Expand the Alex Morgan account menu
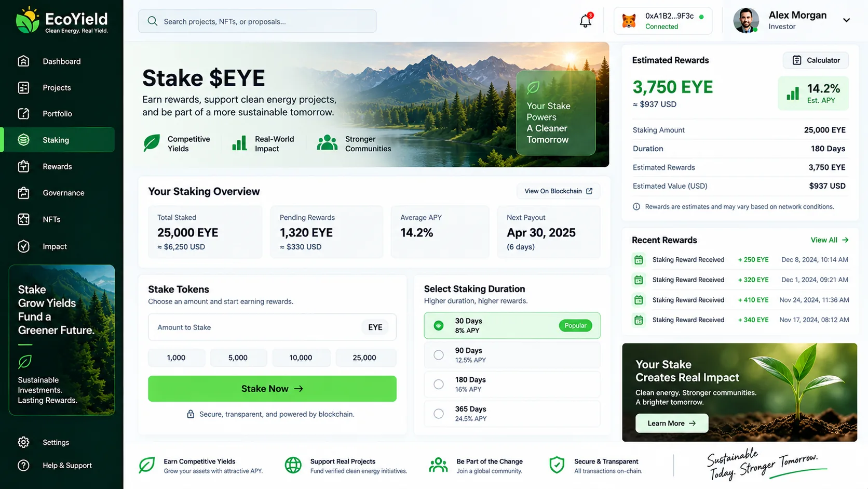The width and height of the screenshot is (868, 489). pyautogui.click(x=846, y=20)
